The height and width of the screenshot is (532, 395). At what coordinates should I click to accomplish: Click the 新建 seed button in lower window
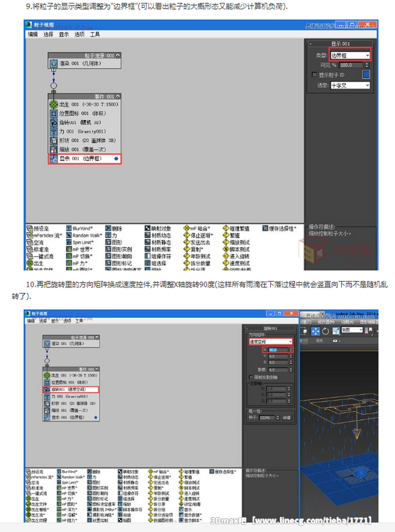click(x=286, y=418)
